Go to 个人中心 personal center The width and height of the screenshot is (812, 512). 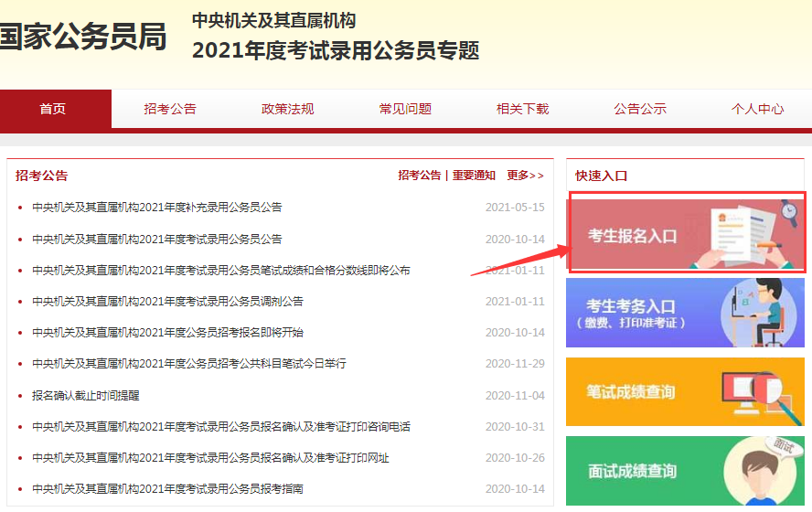(x=757, y=109)
